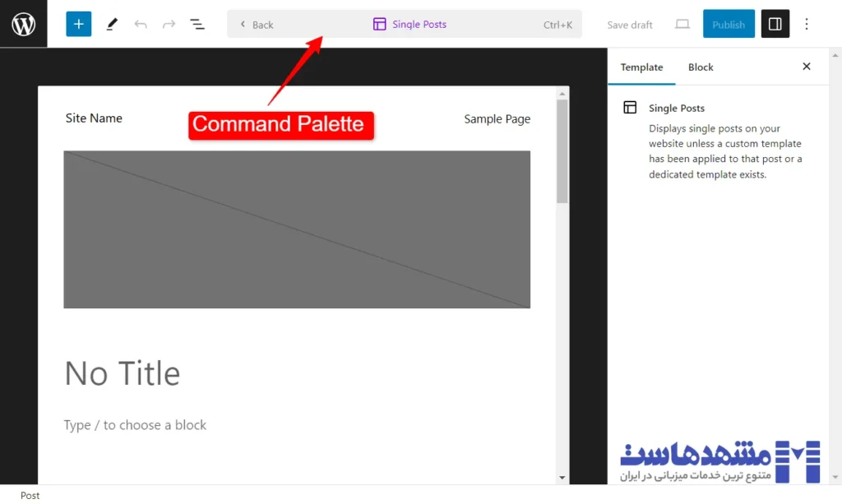Image resolution: width=842 pixels, height=504 pixels.
Task: Open the Command Palette via Single Posts field
Action: tap(409, 24)
